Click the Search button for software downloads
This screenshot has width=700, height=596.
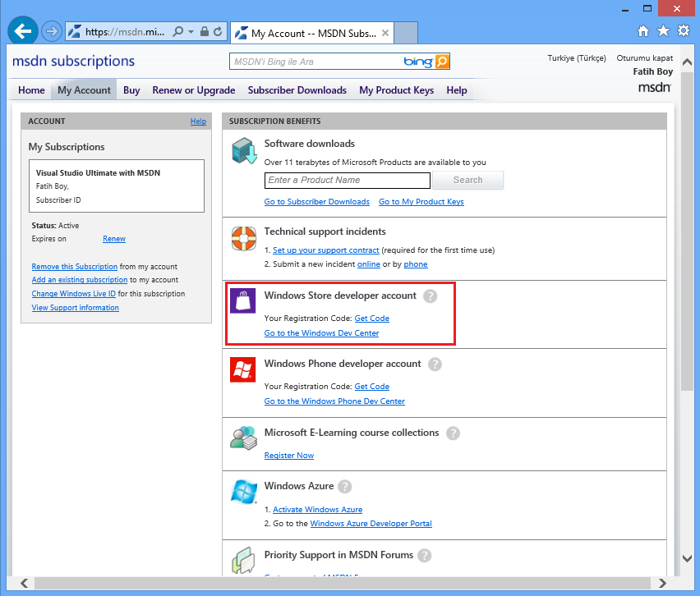click(467, 181)
